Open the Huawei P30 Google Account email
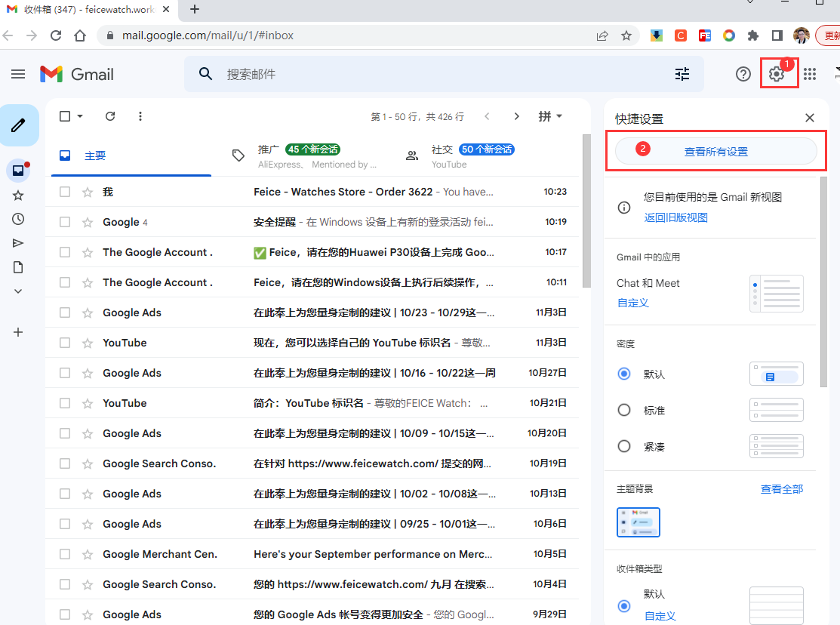 pyautogui.click(x=312, y=252)
